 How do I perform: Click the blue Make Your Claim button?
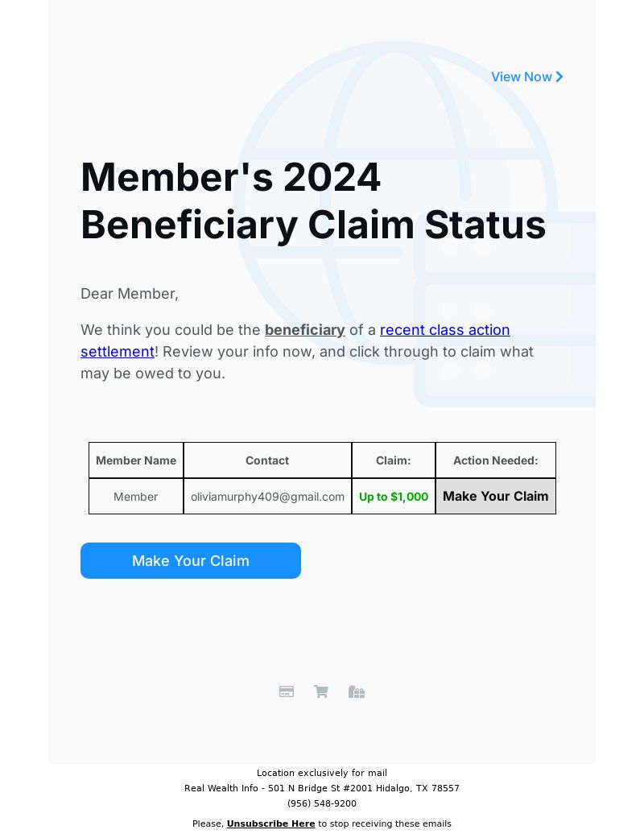(191, 560)
